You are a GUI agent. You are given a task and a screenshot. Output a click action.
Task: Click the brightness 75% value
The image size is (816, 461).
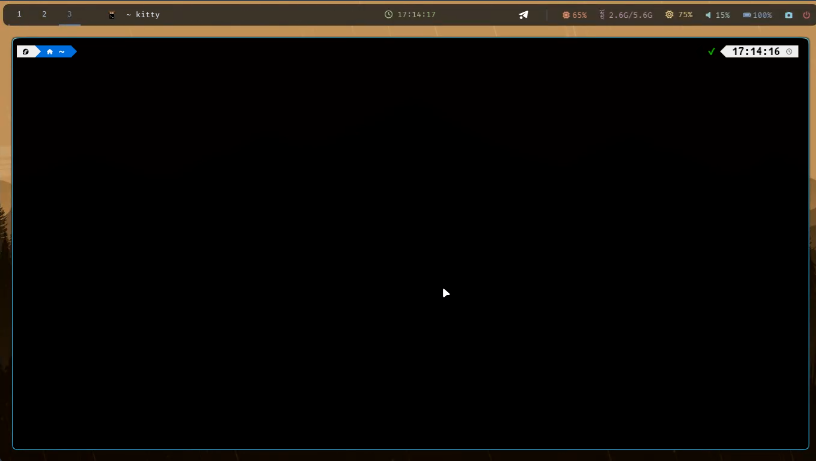coord(685,15)
